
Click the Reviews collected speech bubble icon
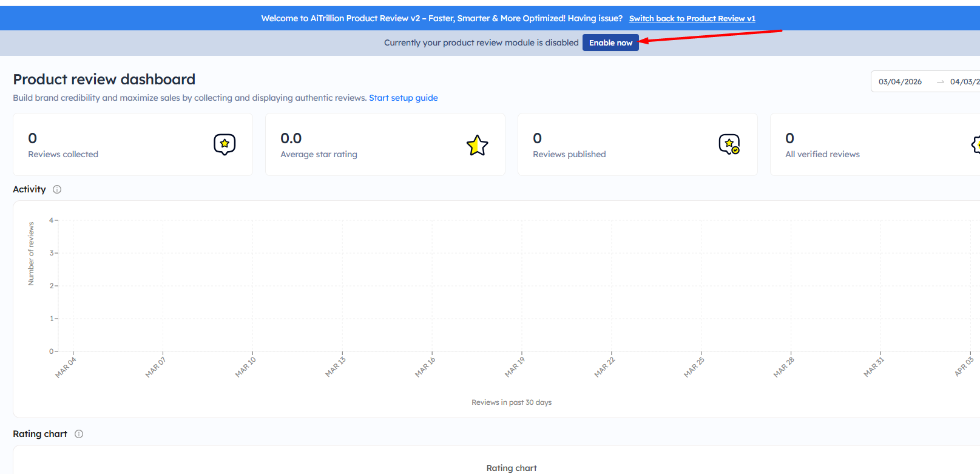tap(225, 144)
